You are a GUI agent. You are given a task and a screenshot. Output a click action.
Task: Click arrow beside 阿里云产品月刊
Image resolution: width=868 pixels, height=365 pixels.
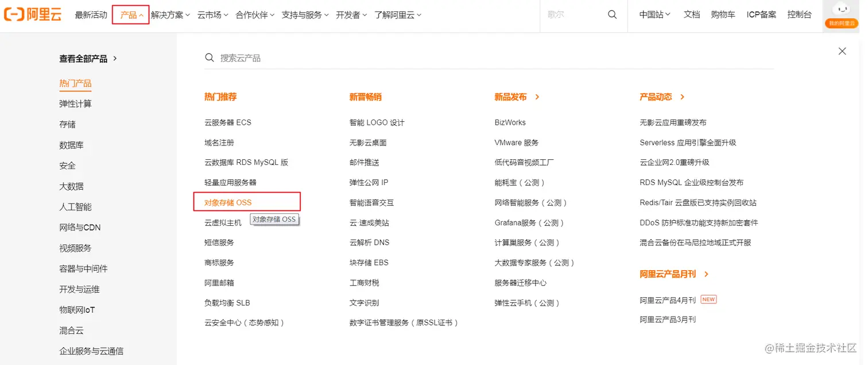(x=706, y=274)
